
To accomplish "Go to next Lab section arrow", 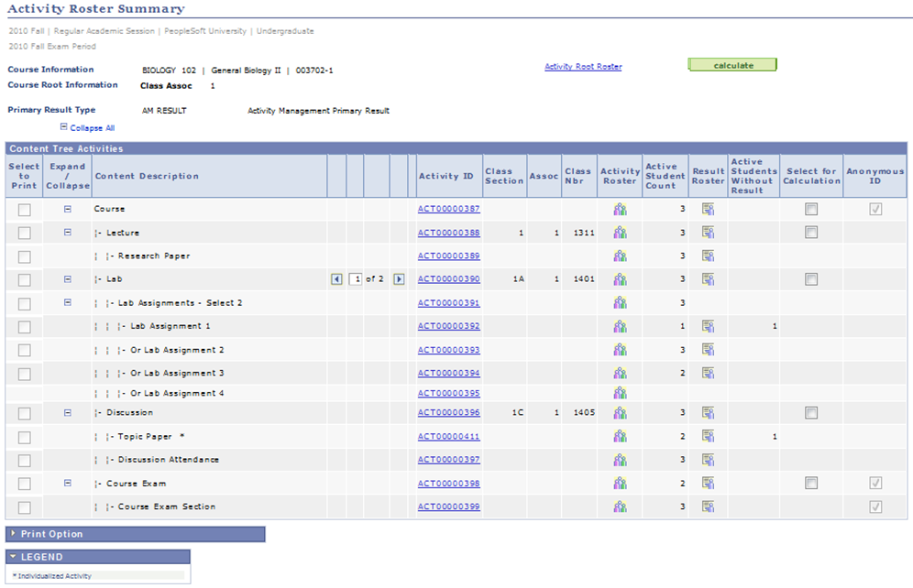I will 399,279.
